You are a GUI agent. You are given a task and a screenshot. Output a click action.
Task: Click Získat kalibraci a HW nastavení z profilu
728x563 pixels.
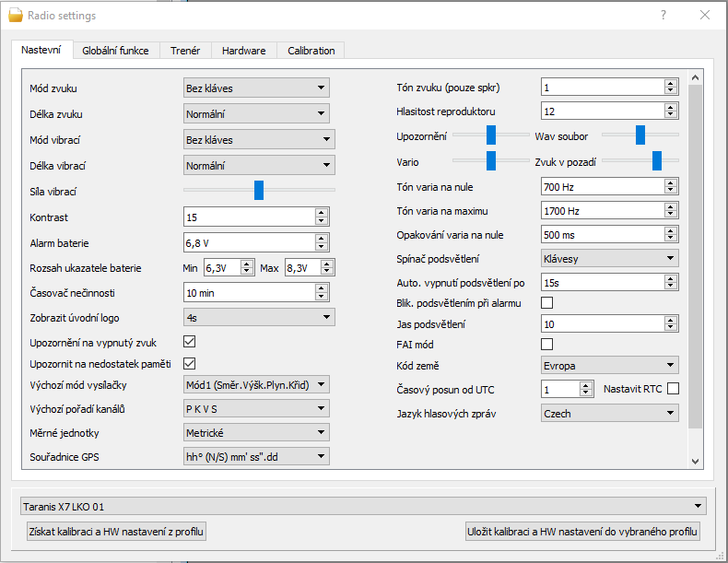click(x=116, y=532)
